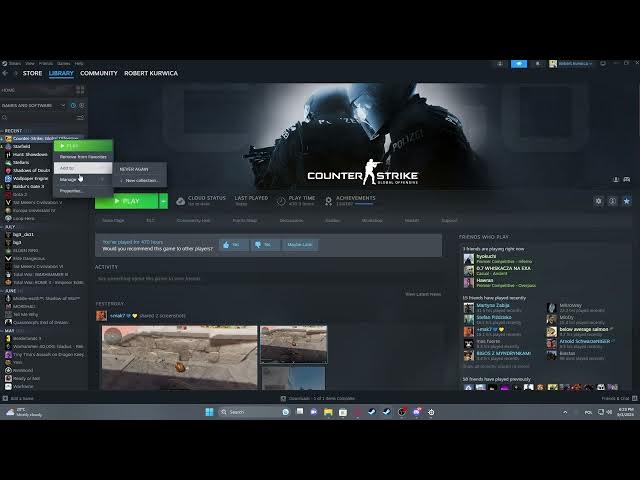Select the Starfield game icon
Viewport: 640px width, 480px height.
(x=8, y=147)
